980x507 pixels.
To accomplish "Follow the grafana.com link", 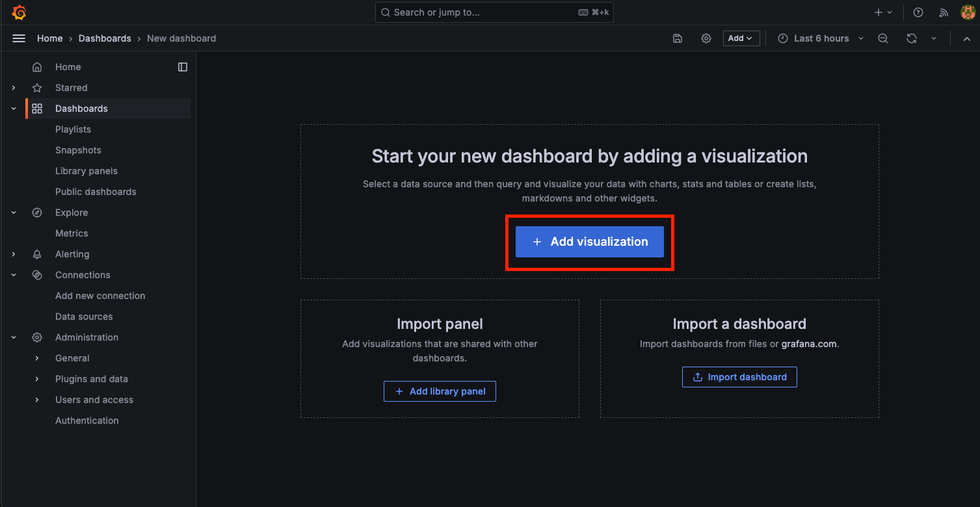I will [809, 344].
